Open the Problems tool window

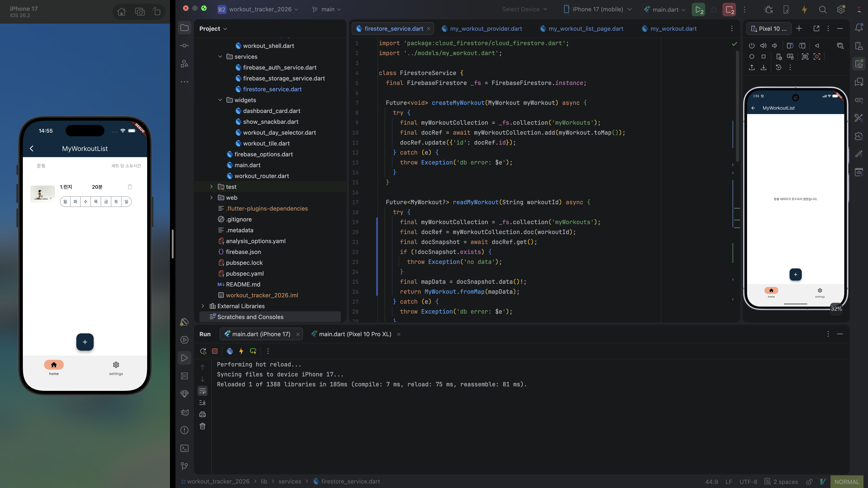click(184, 430)
